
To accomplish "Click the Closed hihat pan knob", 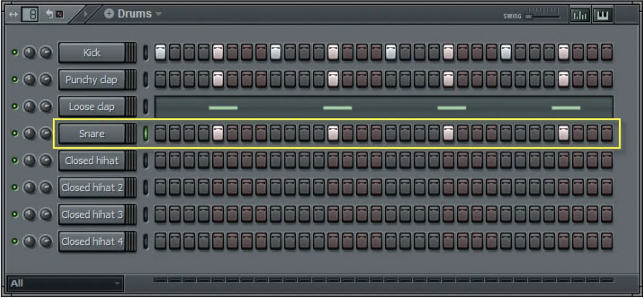I will click(30, 160).
